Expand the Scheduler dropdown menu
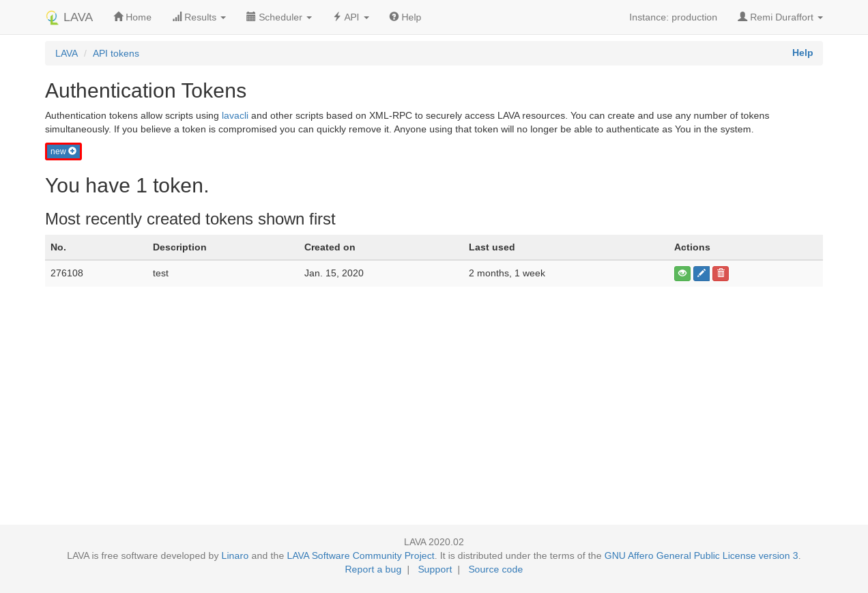The height and width of the screenshot is (593, 868). (x=278, y=17)
